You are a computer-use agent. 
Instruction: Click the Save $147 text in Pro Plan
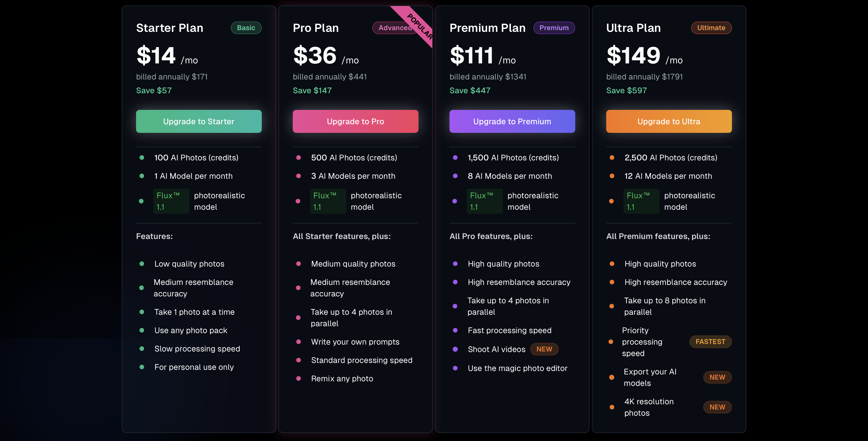[312, 90]
